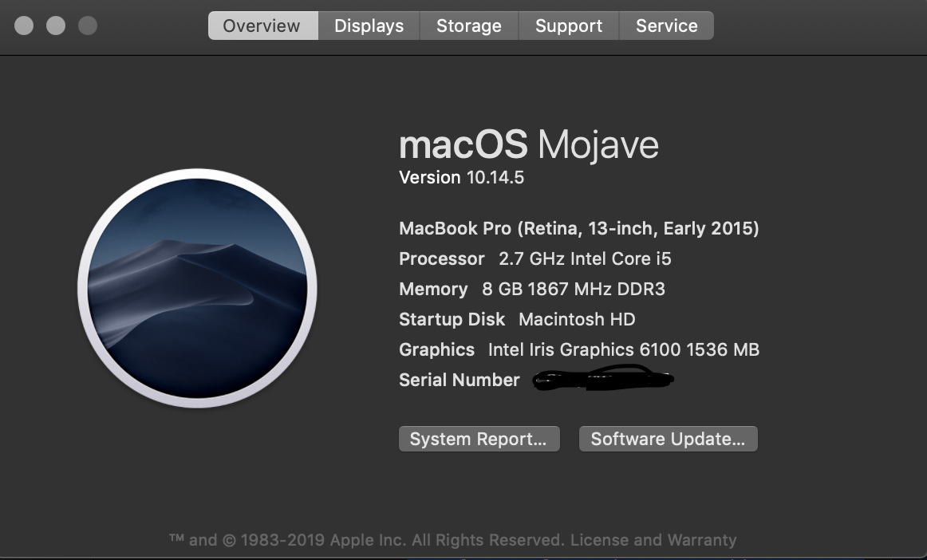Open the License and Warranty link
Screen dimensions: 927x560
[x=653, y=540]
